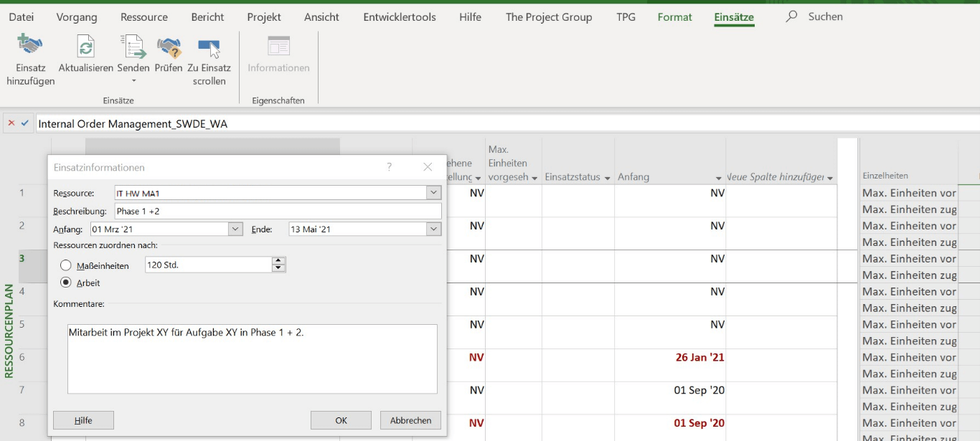Click the Zu Einsatz scrollen icon

[209, 47]
